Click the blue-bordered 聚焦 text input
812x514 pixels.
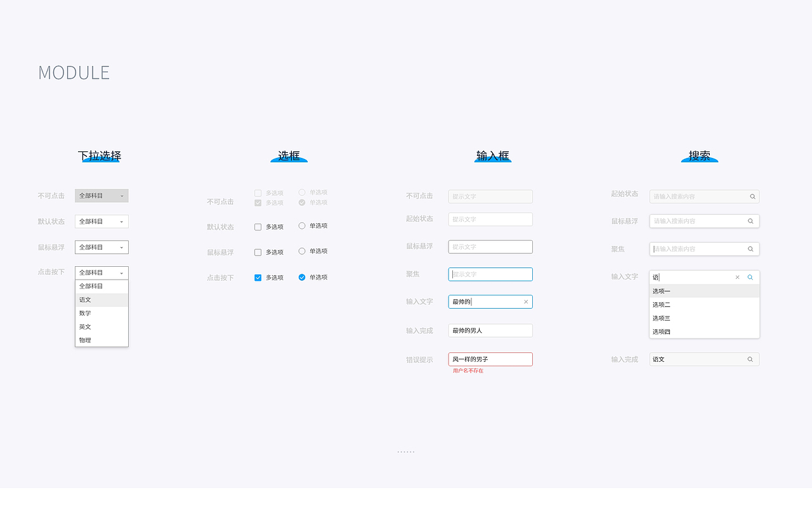pyautogui.click(x=490, y=274)
